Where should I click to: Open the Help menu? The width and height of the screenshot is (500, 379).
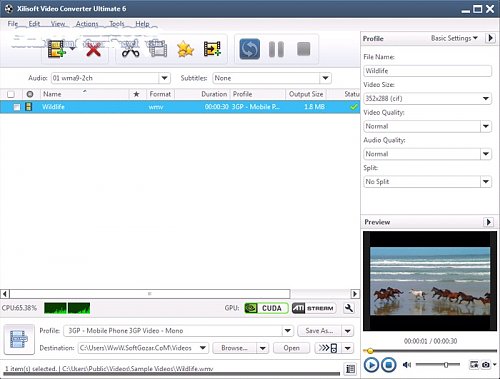pyautogui.click(x=142, y=24)
